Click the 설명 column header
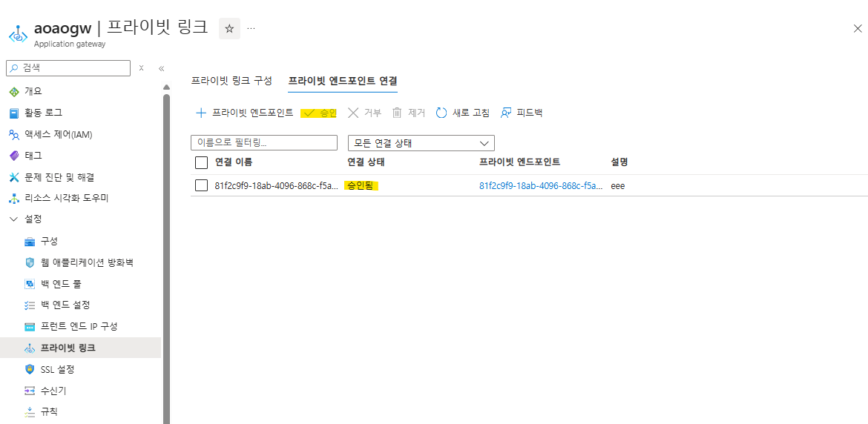 (x=619, y=162)
